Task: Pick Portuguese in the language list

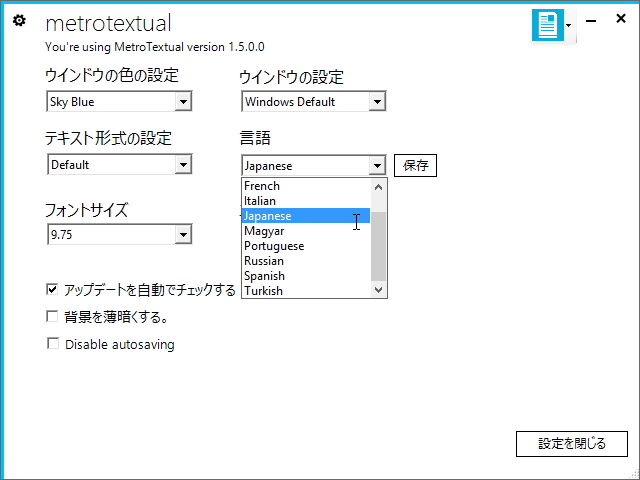Action: pyautogui.click(x=306, y=246)
